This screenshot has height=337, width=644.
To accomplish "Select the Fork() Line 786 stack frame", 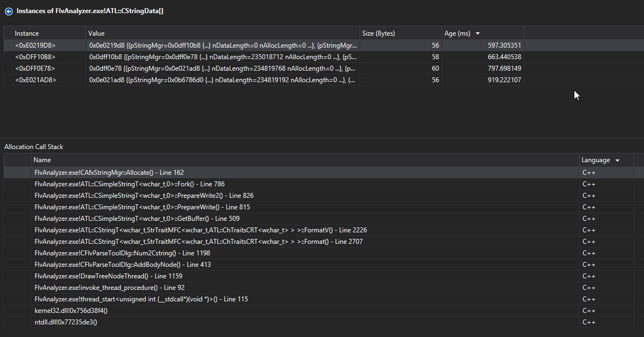I will [x=129, y=184].
